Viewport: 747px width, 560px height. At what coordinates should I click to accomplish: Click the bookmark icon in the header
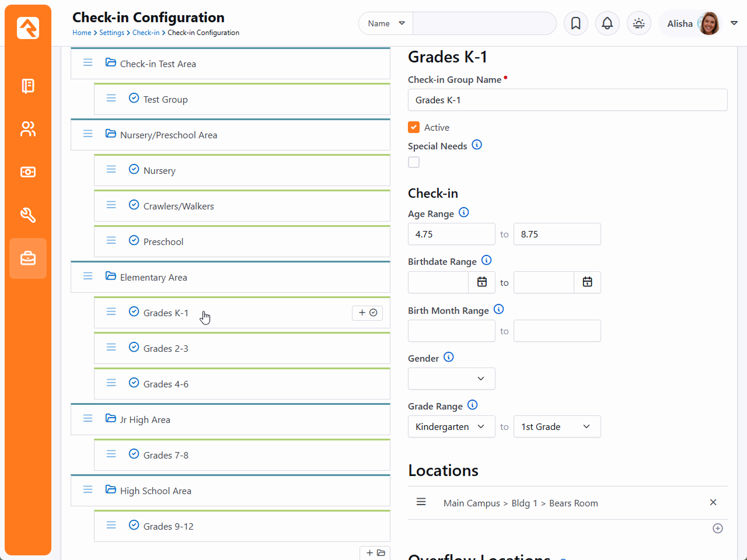coord(575,23)
